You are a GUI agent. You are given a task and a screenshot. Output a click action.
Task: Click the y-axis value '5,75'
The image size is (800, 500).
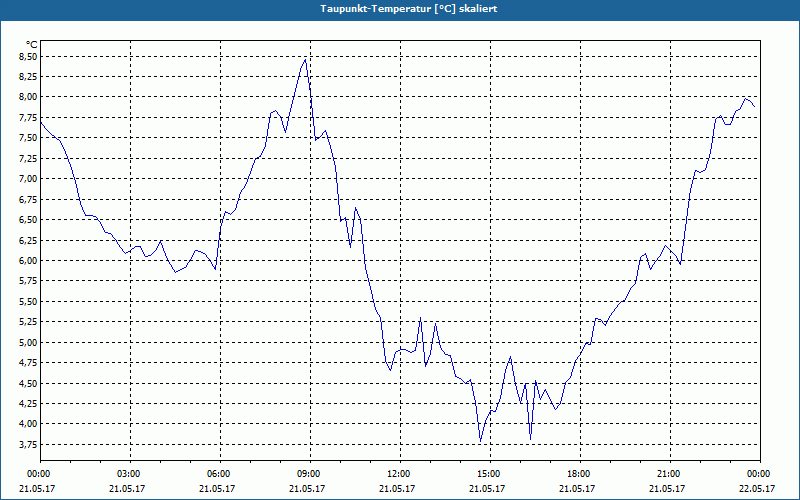[29, 281]
